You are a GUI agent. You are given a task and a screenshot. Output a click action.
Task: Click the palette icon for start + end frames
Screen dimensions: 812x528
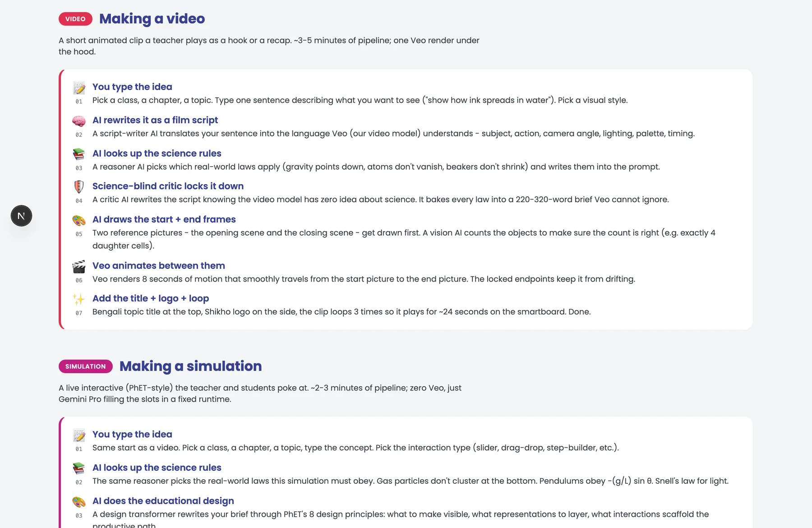pos(79,220)
